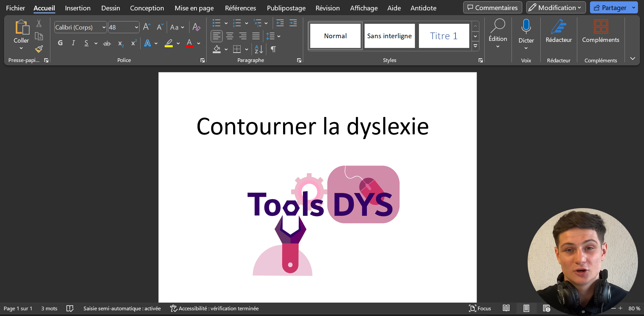Open the Rédacteur editor pane

click(558, 31)
